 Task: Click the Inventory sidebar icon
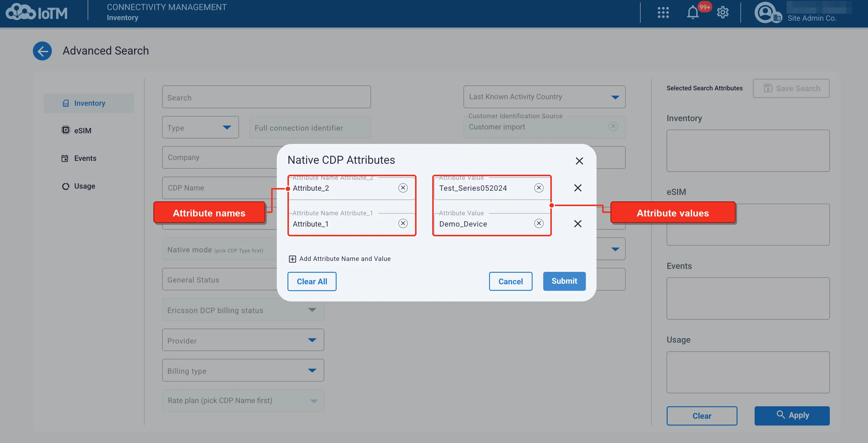pyautogui.click(x=66, y=103)
